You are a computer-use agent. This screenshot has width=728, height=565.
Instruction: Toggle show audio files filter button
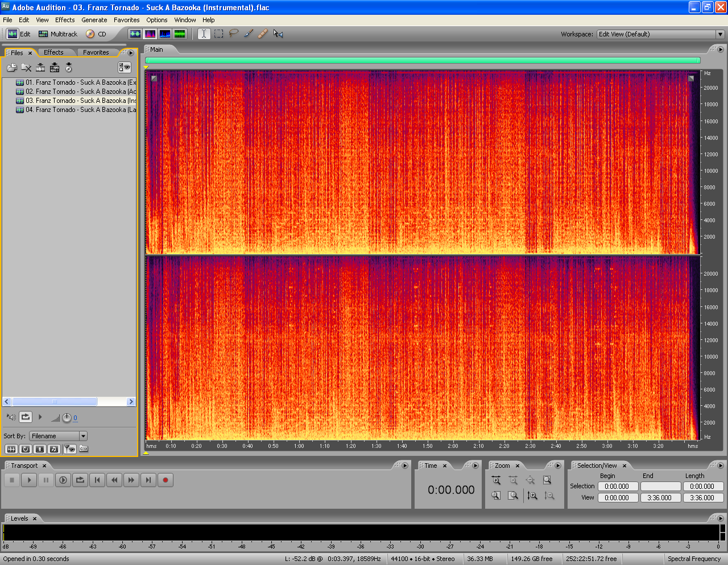(11, 449)
